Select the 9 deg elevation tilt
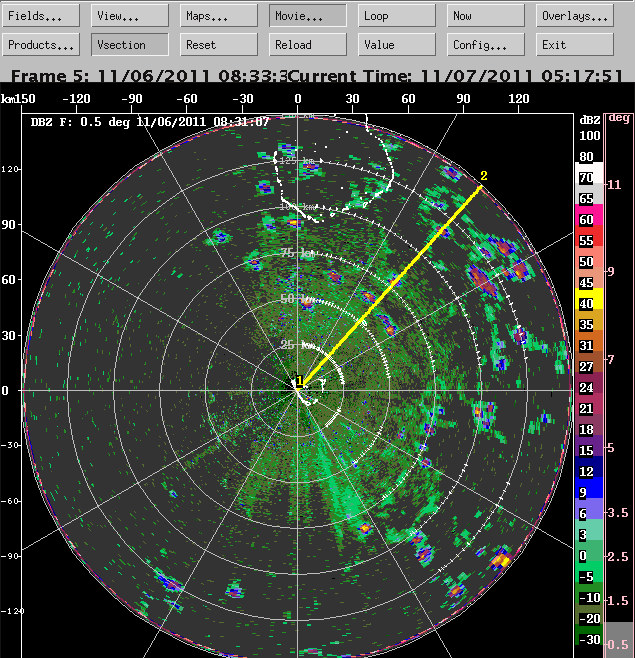635x658 pixels. click(x=611, y=272)
